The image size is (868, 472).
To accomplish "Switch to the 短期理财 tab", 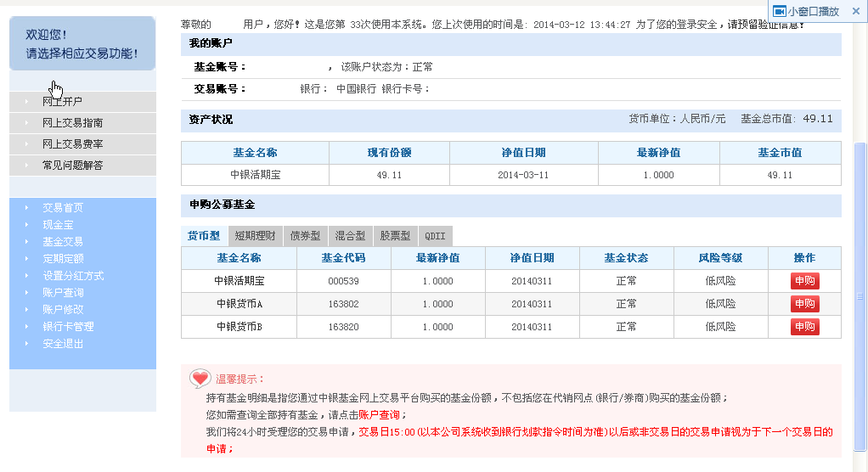I will coord(255,236).
